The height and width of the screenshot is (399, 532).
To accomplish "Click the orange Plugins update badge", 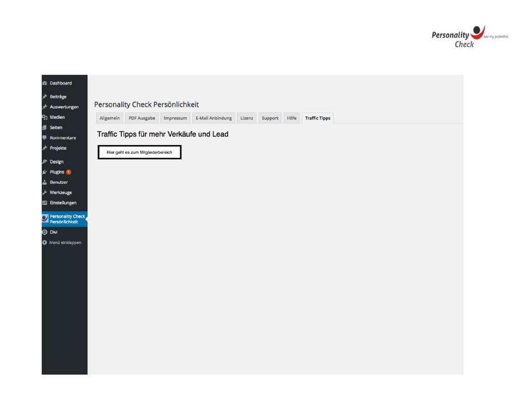I will click(69, 172).
